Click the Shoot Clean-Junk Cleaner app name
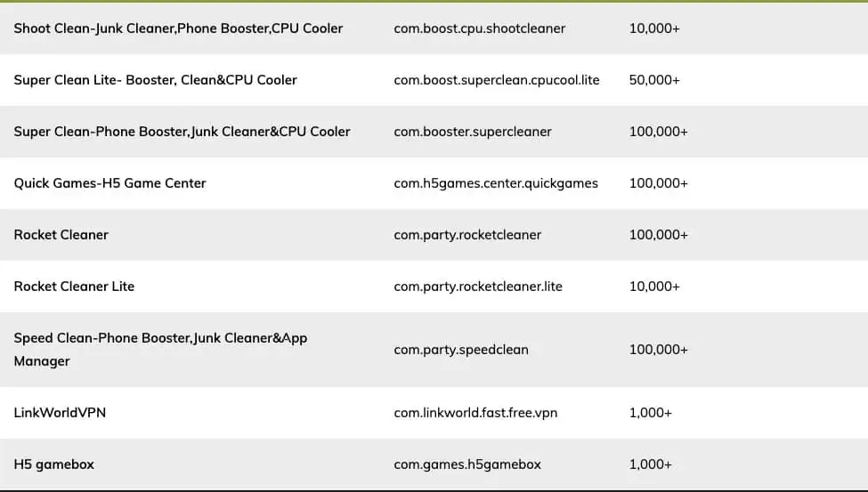868x492 pixels. click(x=178, y=28)
